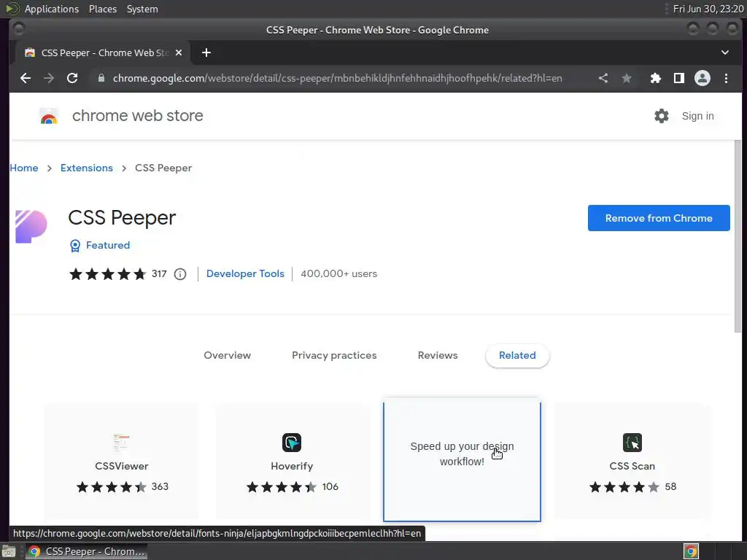Viewport: 747px width, 560px height.
Task: Click the CSSViewer name text
Action: (x=122, y=466)
